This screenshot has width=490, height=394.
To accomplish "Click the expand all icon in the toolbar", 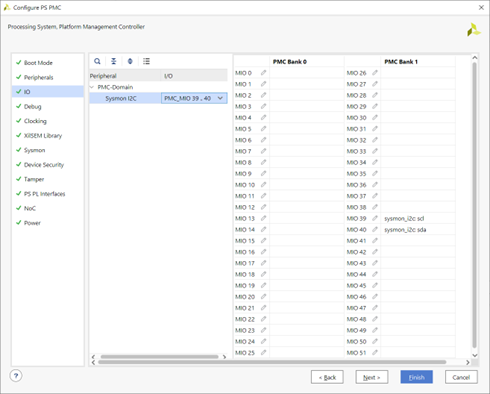I will [130, 61].
